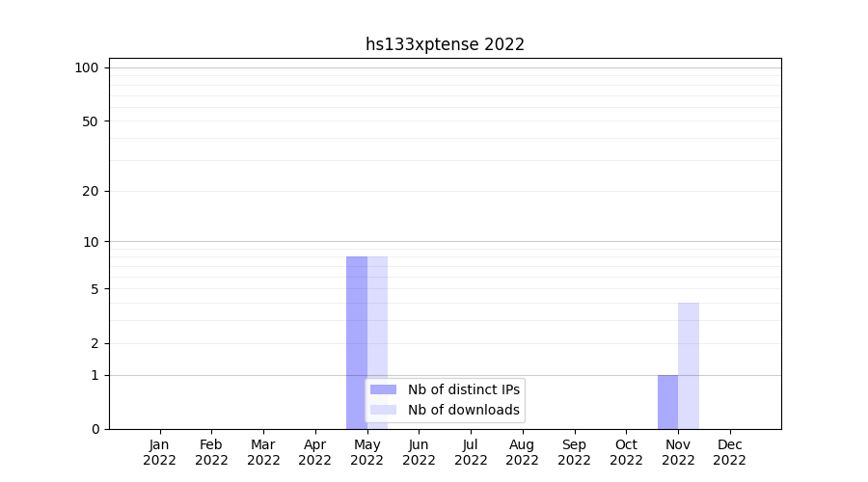The height and width of the screenshot is (482, 868).
Task: Click the 'Nb of distinct IPs' legend swatch
Action: coord(383,389)
